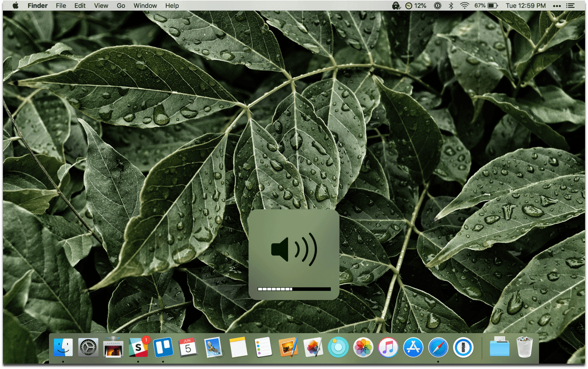This screenshot has width=588, height=369.
Task: Open the Trello app in Dock
Action: click(163, 347)
